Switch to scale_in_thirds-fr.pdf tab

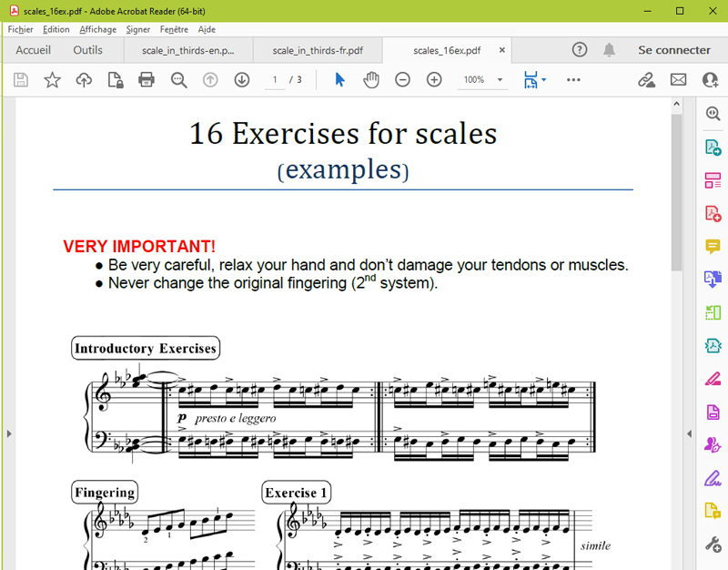318,50
